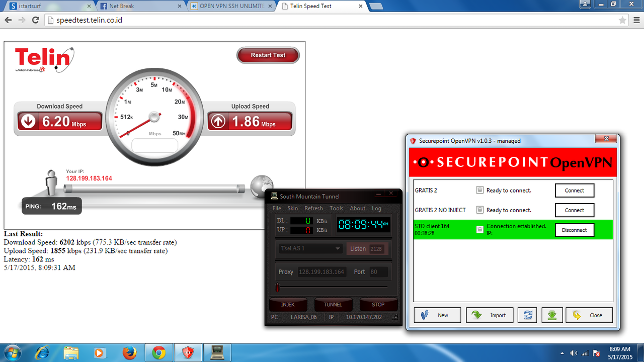The height and width of the screenshot is (362, 644).
Task: Go forward using Chrome's forward arrow
Action: click(21, 20)
